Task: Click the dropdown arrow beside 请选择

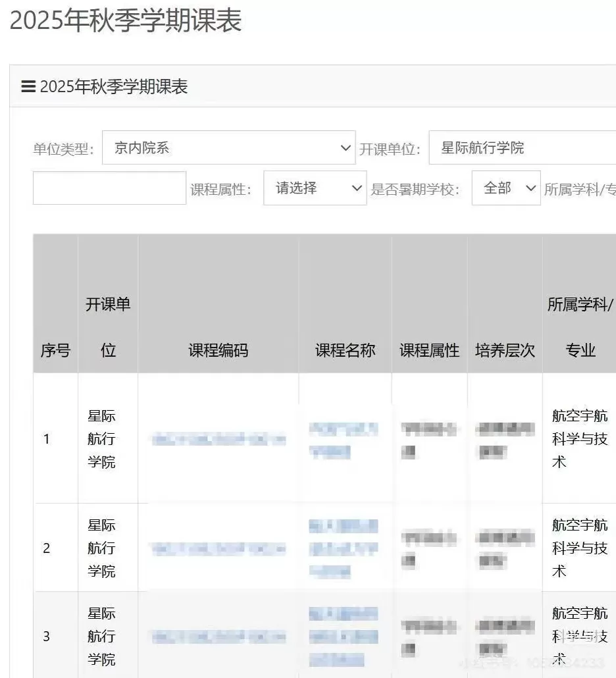Action: (x=357, y=188)
